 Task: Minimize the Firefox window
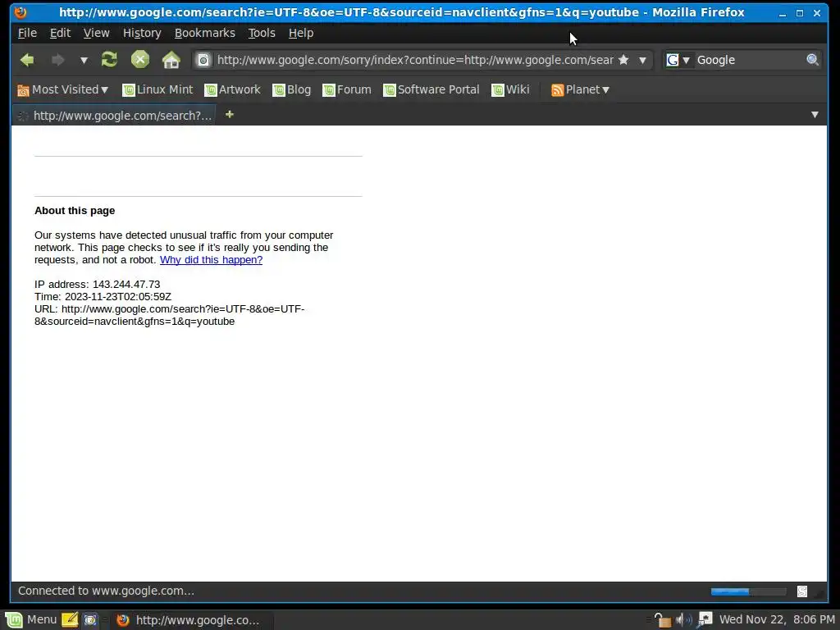(783, 13)
